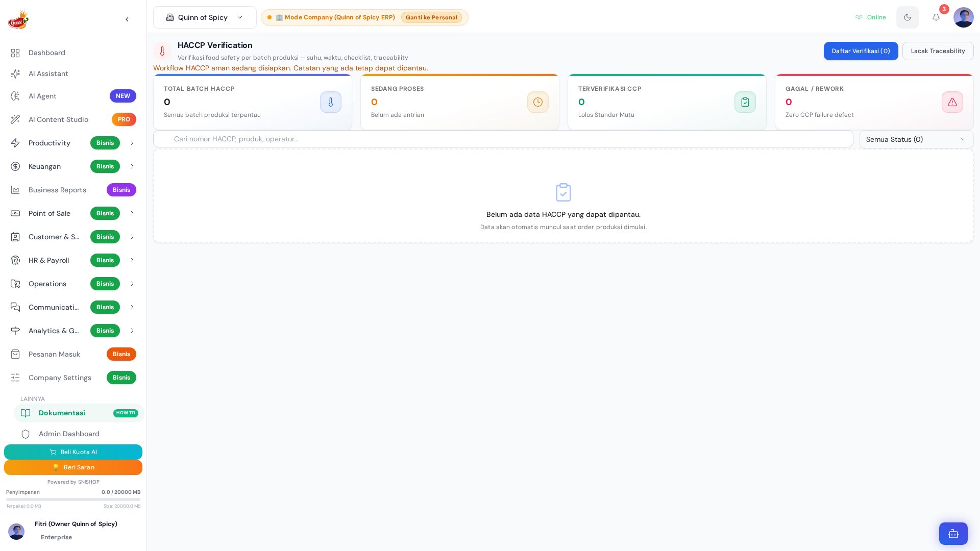Click Fitri owner avatar in sidebar footer

(16, 532)
